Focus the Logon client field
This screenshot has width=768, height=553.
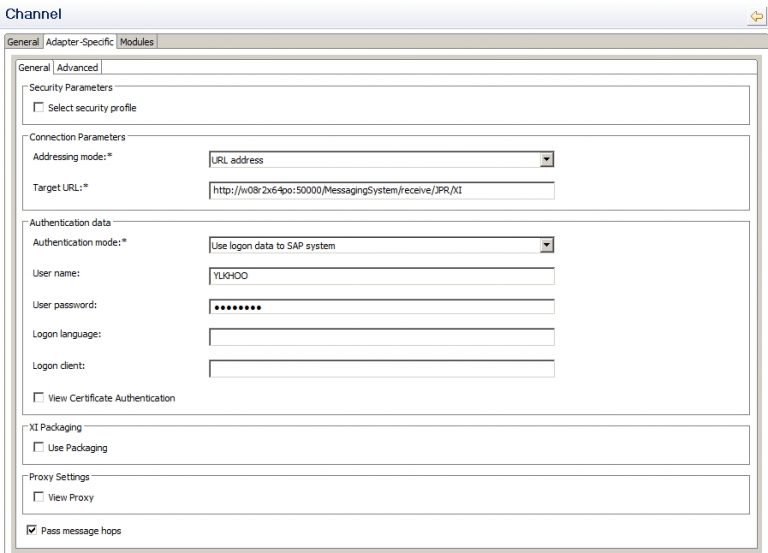[x=381, y=368]
